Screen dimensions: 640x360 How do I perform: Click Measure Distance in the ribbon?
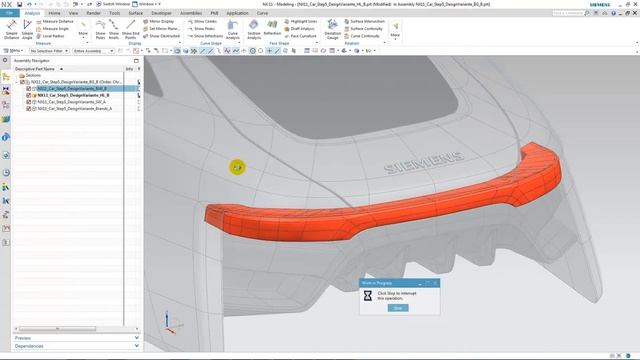(55, 21)
